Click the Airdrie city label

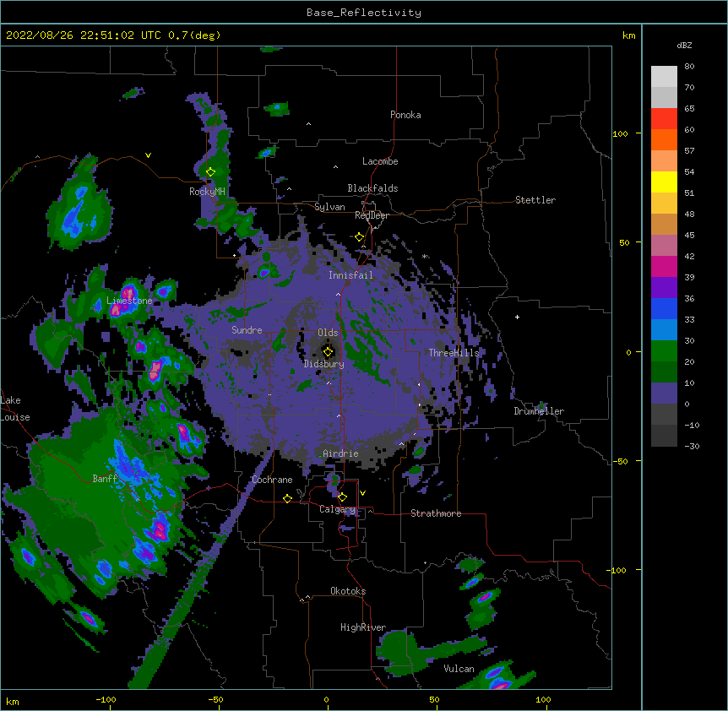pyautogui.click(x=340, y=453)
